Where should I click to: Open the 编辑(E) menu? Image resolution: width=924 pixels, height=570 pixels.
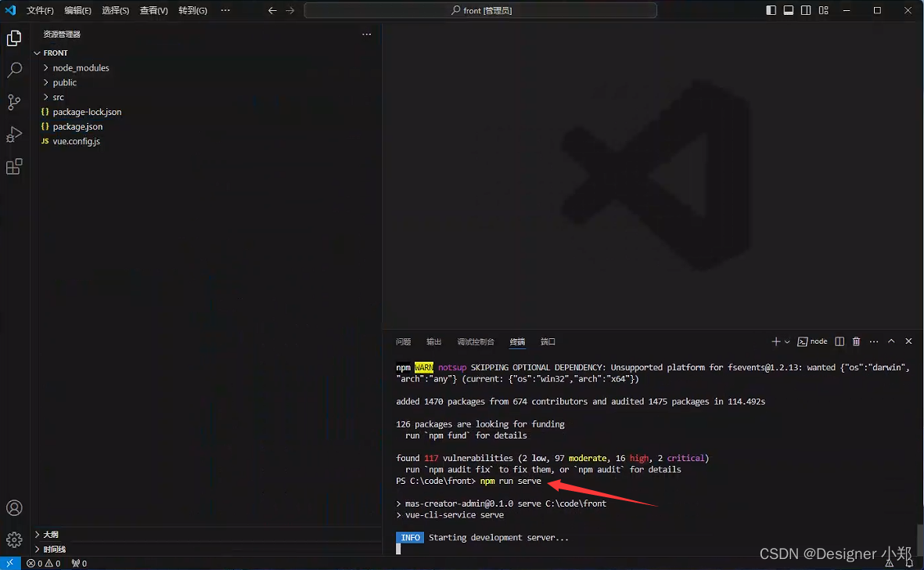coord(77,10)
